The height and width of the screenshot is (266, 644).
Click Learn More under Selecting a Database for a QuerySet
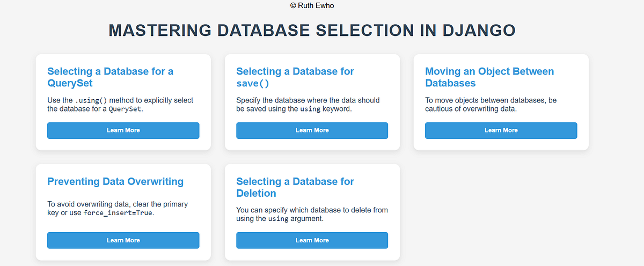123,130
